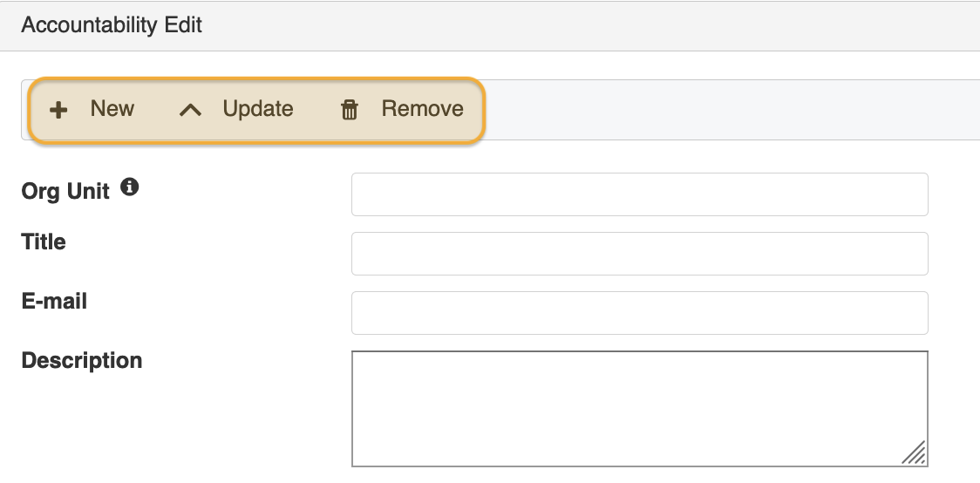Select the Org Unit field label

coord(65,192)
